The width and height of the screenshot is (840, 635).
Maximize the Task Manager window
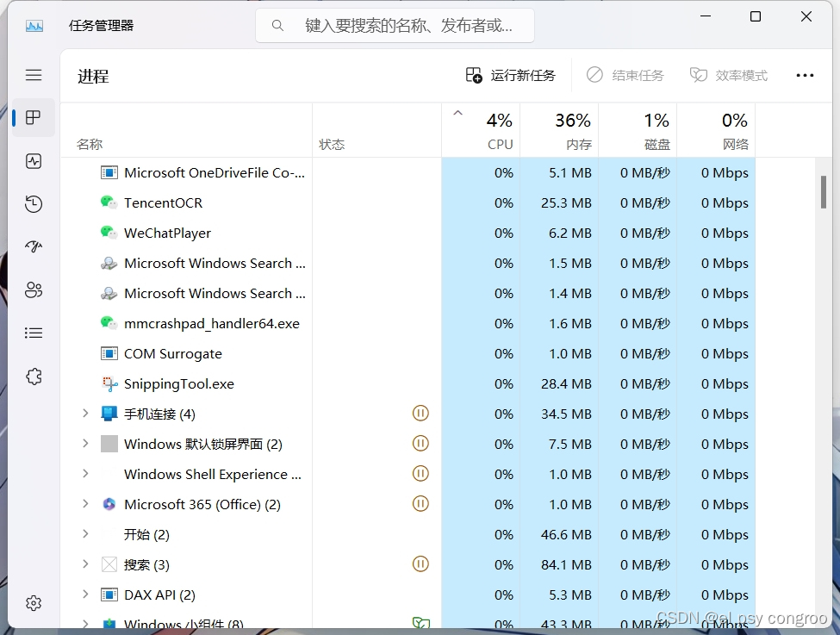tap(756, 16)
